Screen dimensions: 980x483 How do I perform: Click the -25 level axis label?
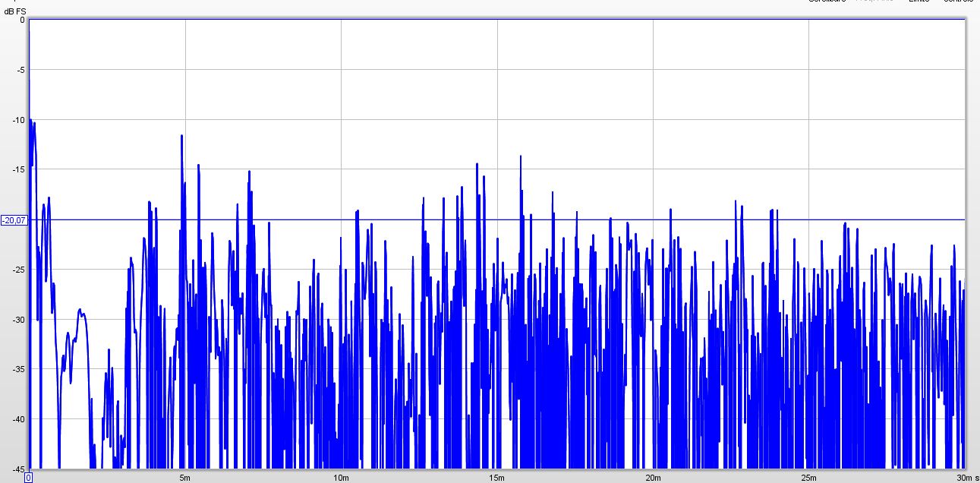19,270
